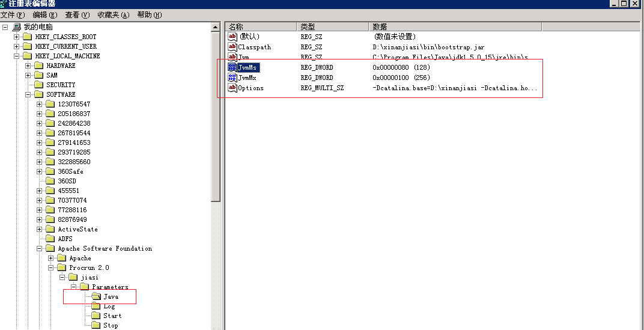Click the open Java folder icon
The width and height of the screenshot is (644, 330).
click(96, 296)
